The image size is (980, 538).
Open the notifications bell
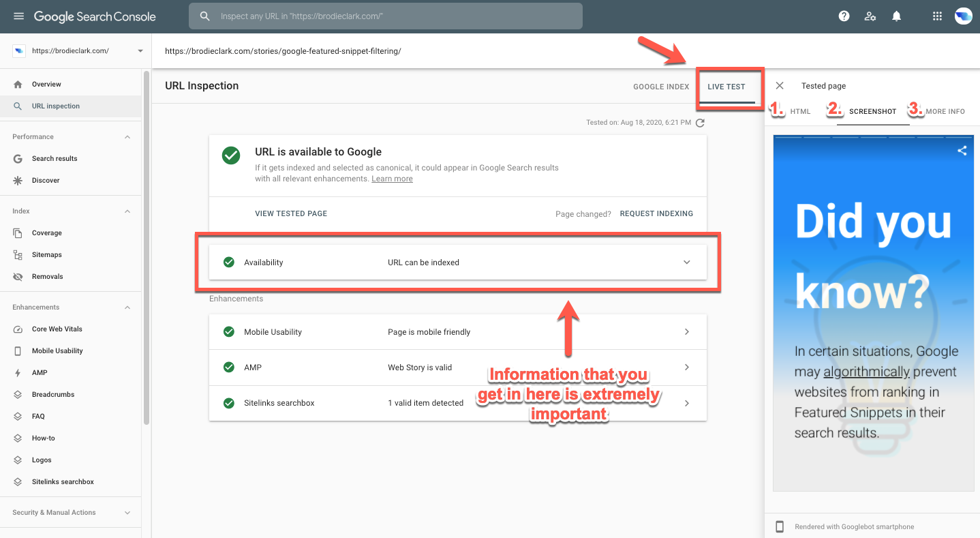(x=896, y=15)
